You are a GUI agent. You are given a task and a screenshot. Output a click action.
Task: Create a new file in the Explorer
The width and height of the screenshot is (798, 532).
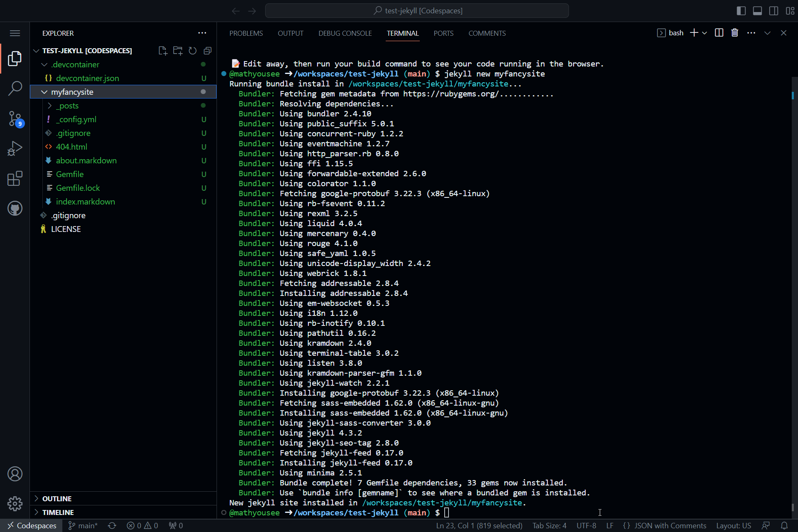163,50
